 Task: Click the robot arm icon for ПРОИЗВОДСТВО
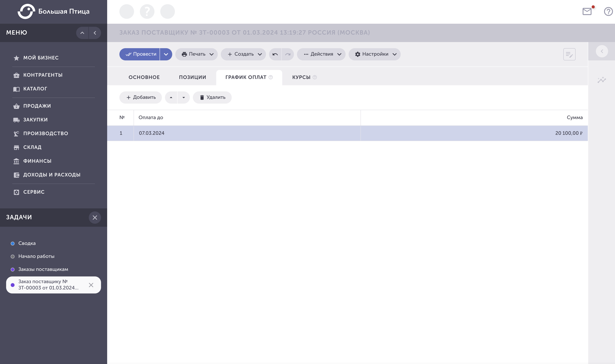click(16, 134)
